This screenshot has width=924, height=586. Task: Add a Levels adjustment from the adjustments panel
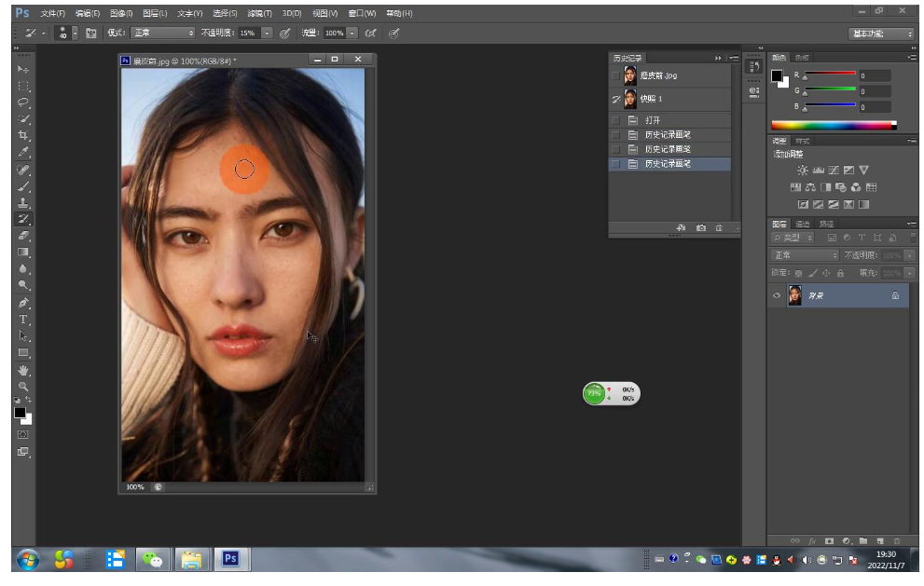(x=818, y=170)
